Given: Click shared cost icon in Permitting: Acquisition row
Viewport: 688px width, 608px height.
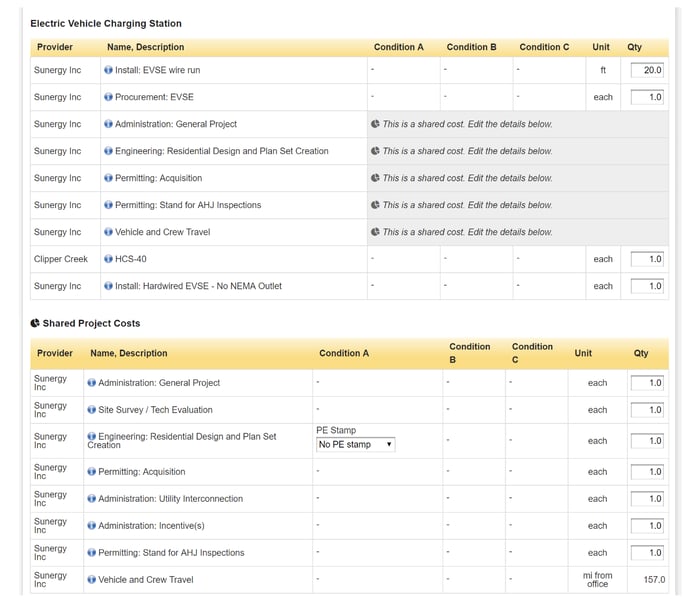Looking at the screenshot, I should click(x=375, y=178).
